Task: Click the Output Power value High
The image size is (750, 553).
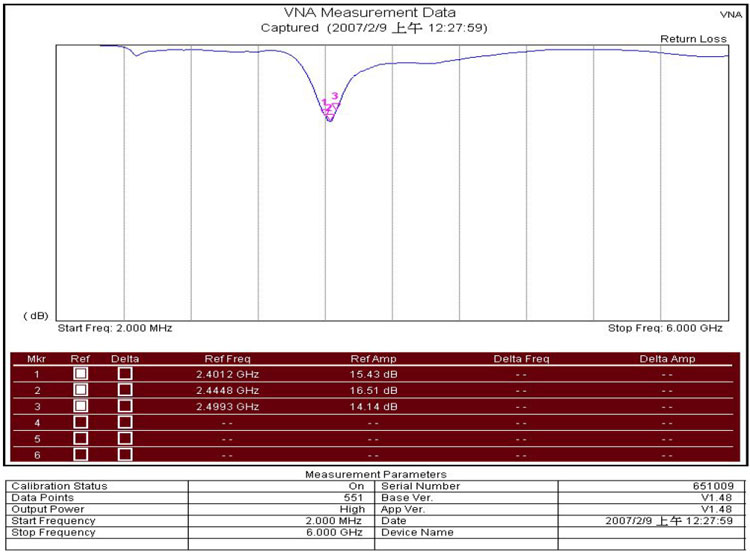Action: click(x=352, y=509)
